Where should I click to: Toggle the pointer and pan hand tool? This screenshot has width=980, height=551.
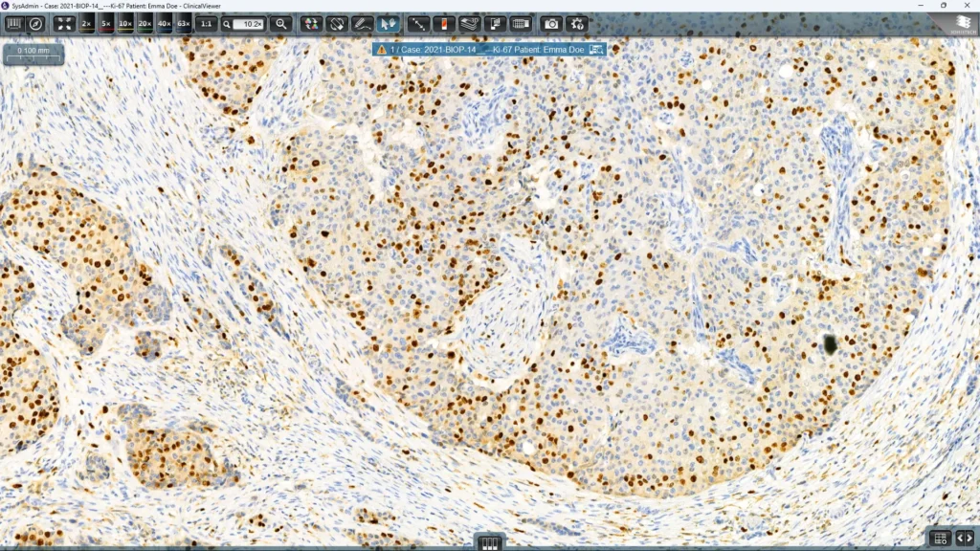(388, 24)
